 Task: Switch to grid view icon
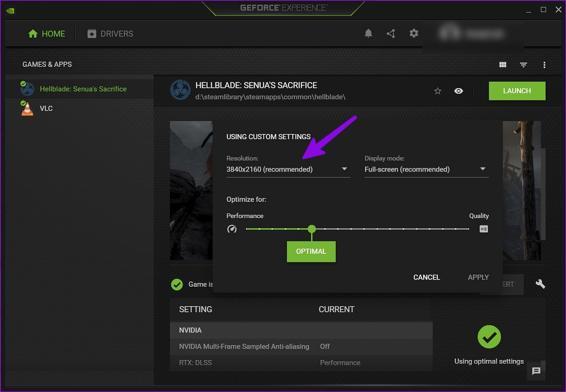(x=503, y=65)
